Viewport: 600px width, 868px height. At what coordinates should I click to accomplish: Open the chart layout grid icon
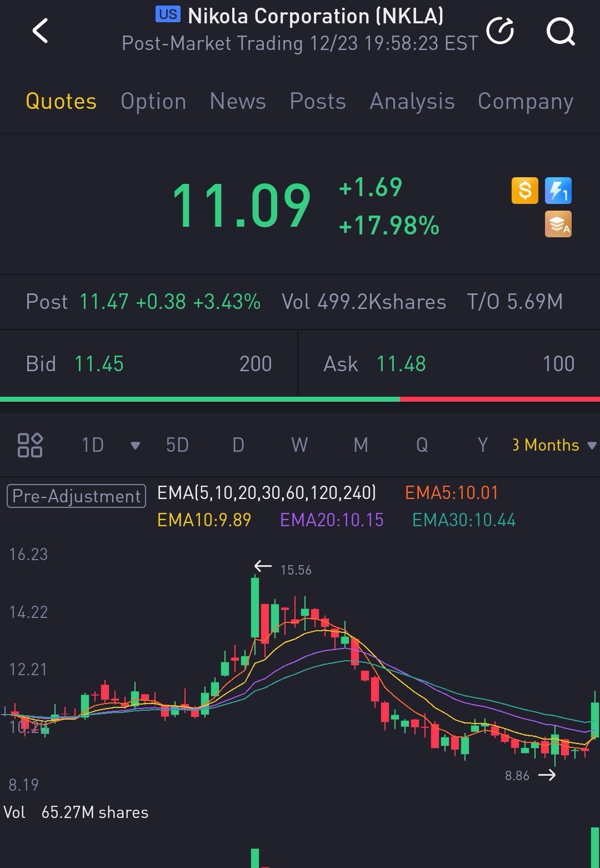[30, 445]
